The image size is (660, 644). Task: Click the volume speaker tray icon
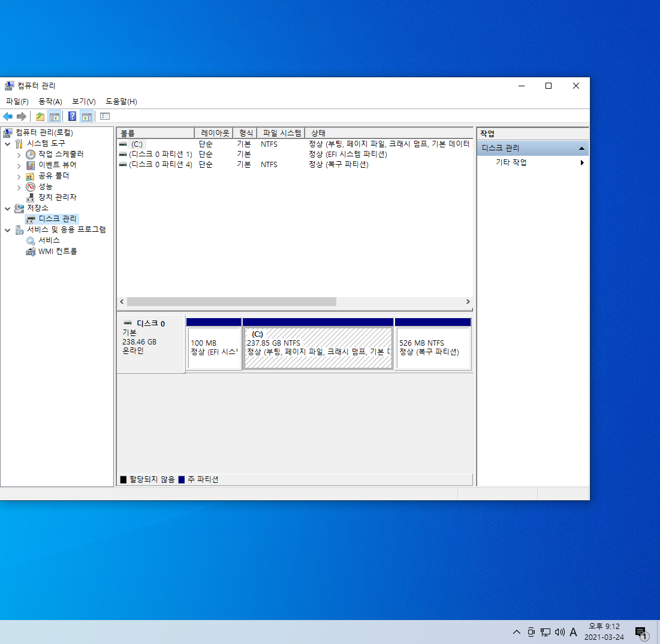559,632
